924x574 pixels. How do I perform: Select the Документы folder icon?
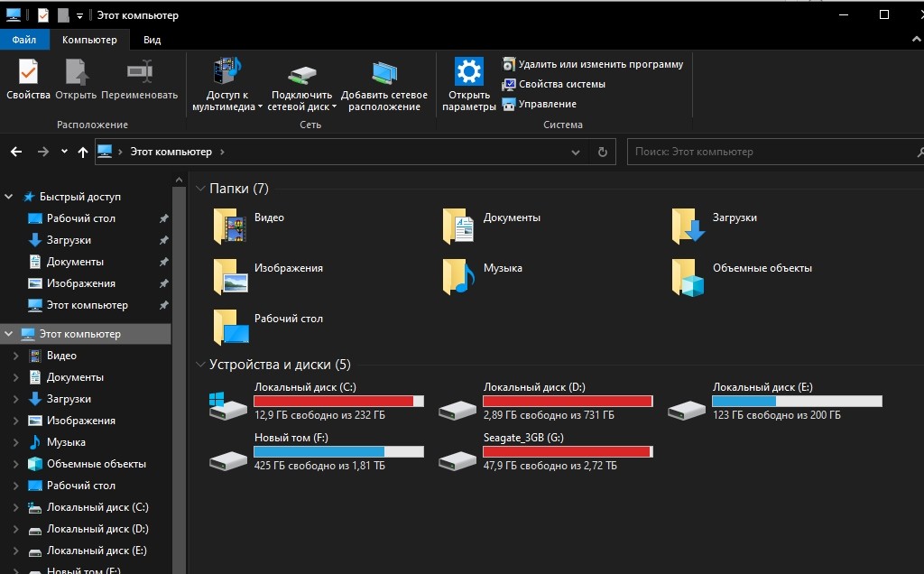point(459,226)
